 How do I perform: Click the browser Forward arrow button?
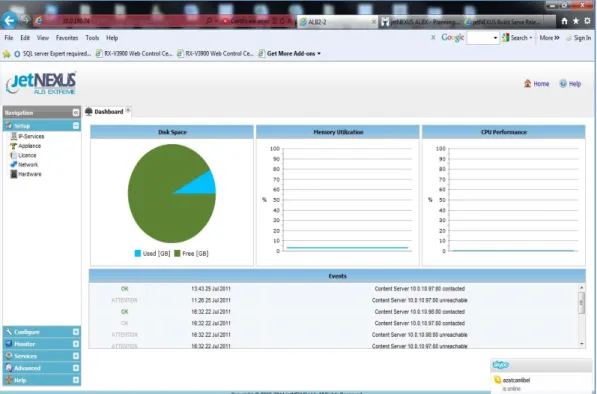pos(25,20)
